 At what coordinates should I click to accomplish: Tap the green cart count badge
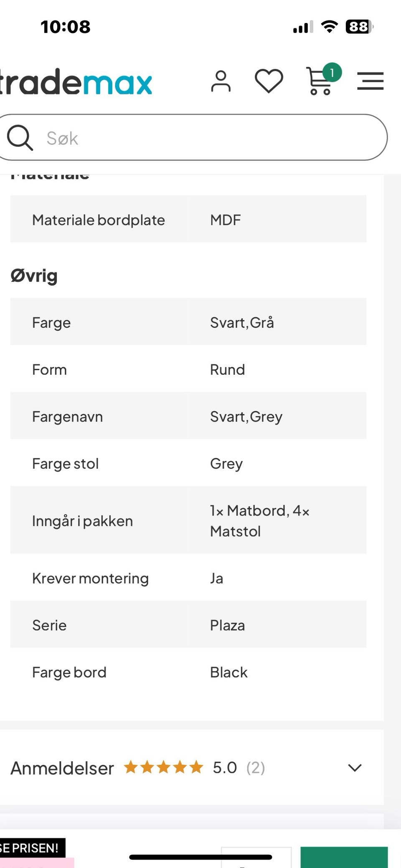tap(332, 73)
